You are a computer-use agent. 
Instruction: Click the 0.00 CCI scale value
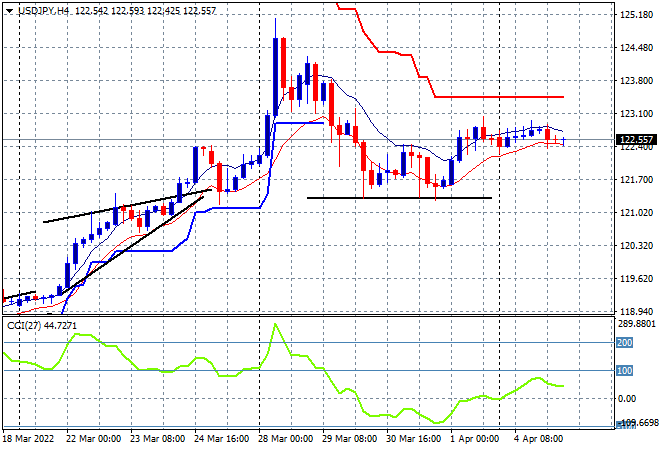tap(627, 399)
